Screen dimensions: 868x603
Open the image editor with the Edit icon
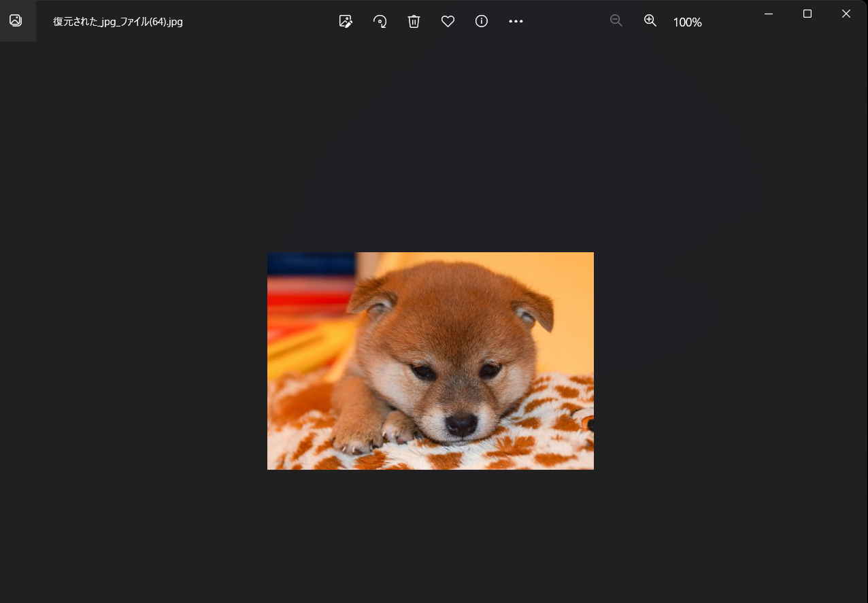pos(346,21)
